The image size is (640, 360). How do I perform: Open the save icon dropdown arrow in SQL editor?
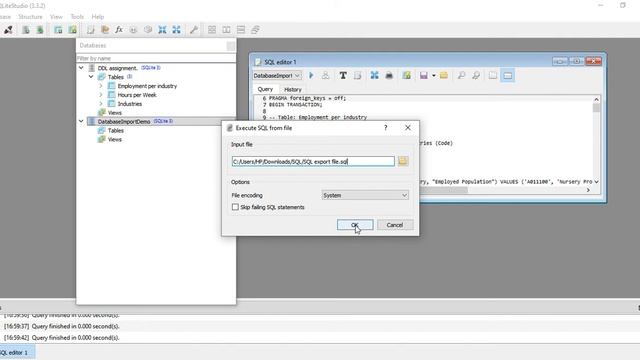[x=433, y=76]
